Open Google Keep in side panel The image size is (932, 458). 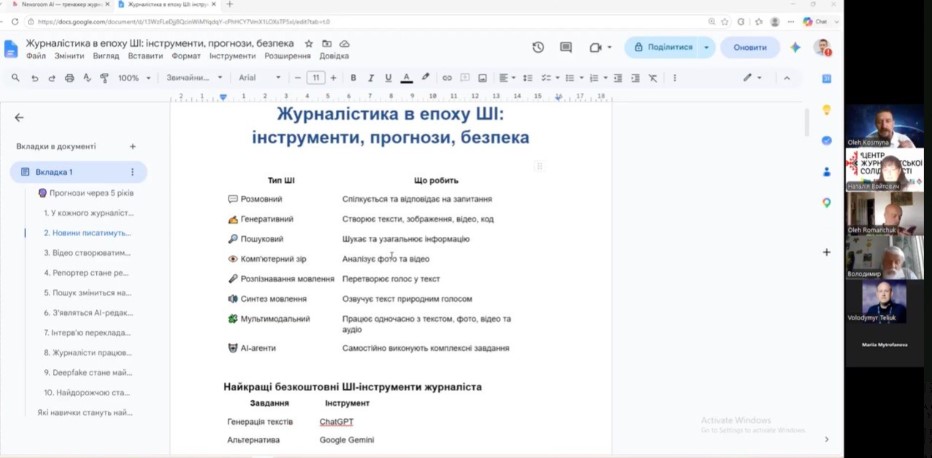(826, 110)
